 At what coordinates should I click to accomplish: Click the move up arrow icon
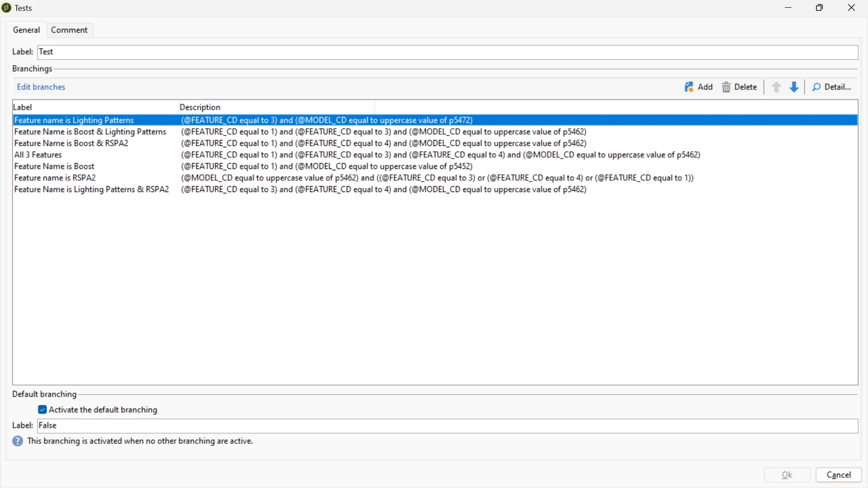click(776, 87)
